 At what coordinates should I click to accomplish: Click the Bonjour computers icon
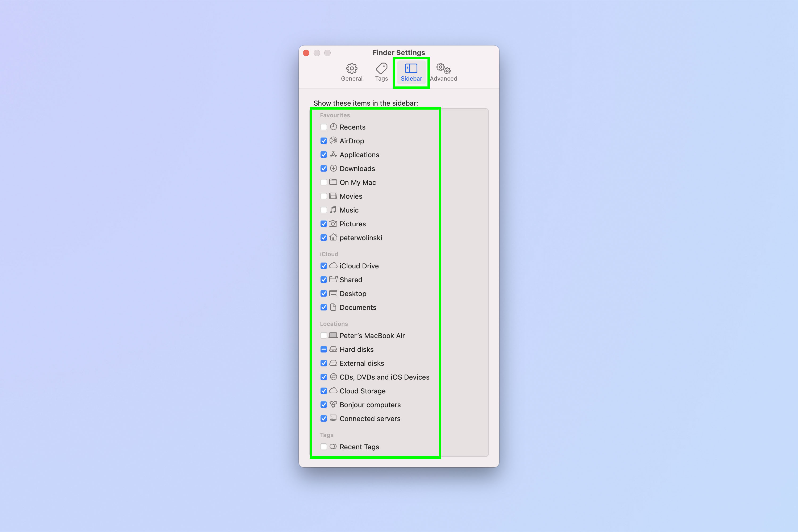click(333, 404)
